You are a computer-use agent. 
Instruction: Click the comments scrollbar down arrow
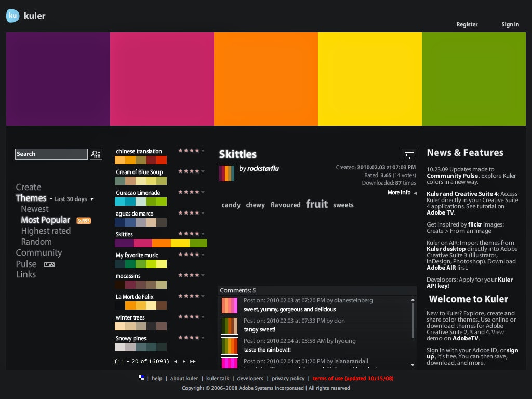pyautogui.click(x=413, y=365)
